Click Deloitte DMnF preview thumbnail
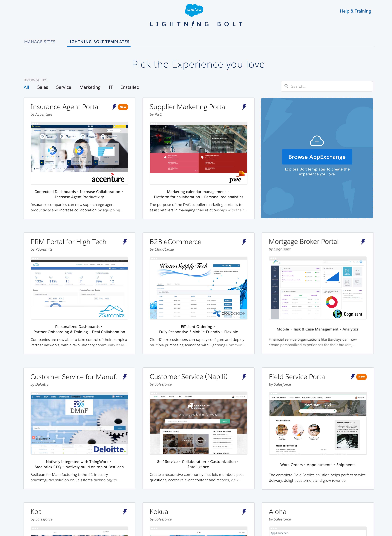Viewport: 392px width, 536px height. click(x=79, y=423)
